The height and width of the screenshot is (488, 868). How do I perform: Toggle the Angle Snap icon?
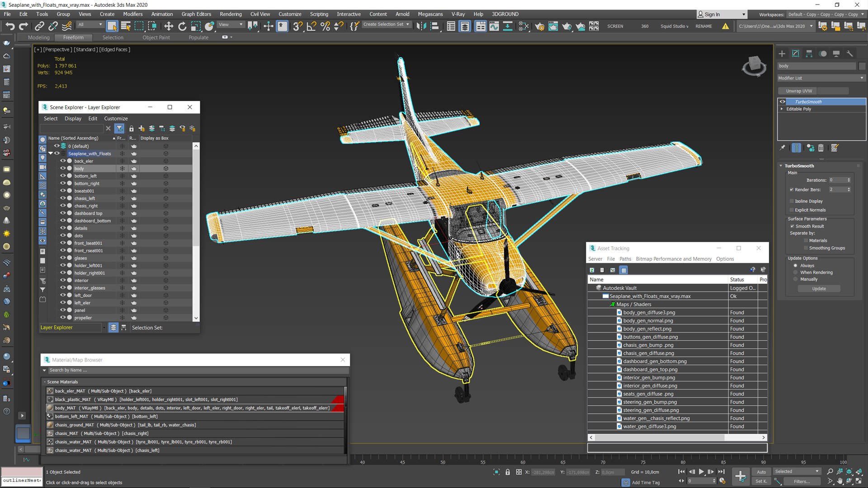[x=311, y=26]
